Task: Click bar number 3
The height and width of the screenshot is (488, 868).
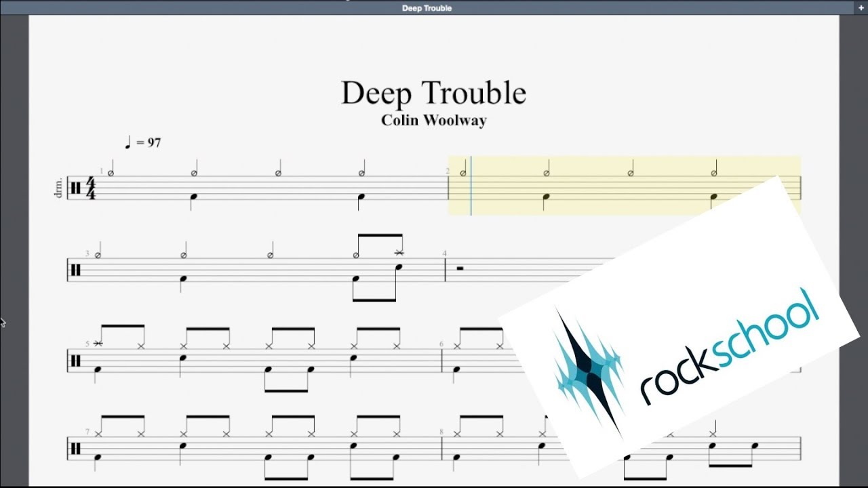Action: (87, 253)
